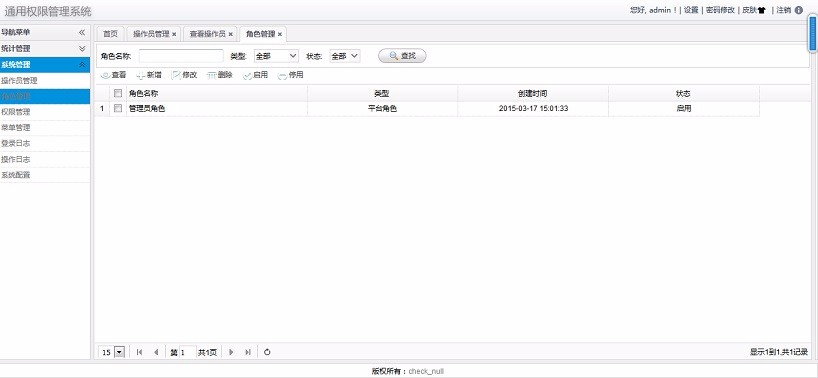The width and height of the screenshot is (818, 378).
Task: Click the 2015-03-17 15:01:33 cell
Action: [x=533, y=108]
